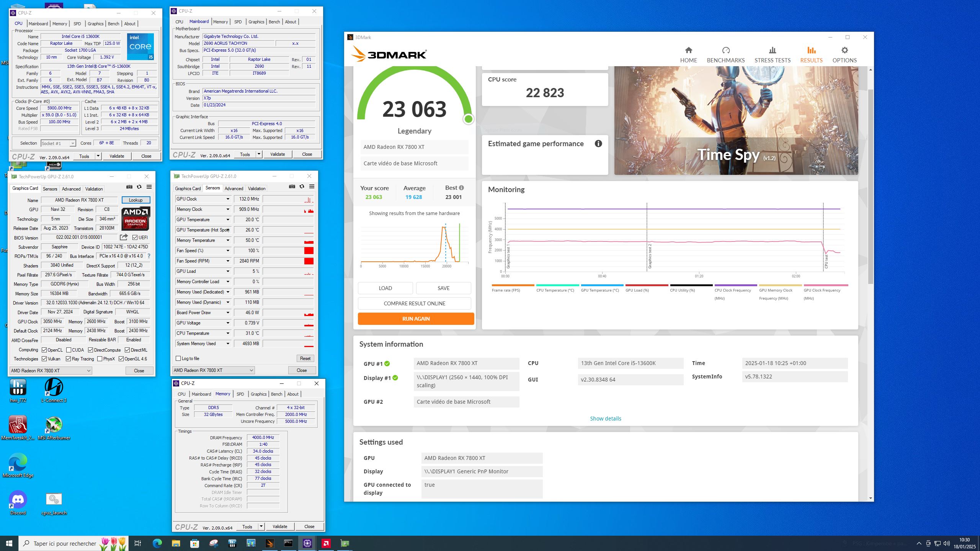Click Frame rate (FPS) legend swatch

[x=513, y=285]
